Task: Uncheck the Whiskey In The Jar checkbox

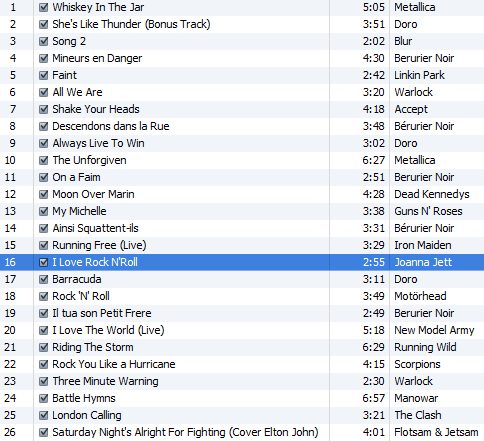Action: pos(44,7)
